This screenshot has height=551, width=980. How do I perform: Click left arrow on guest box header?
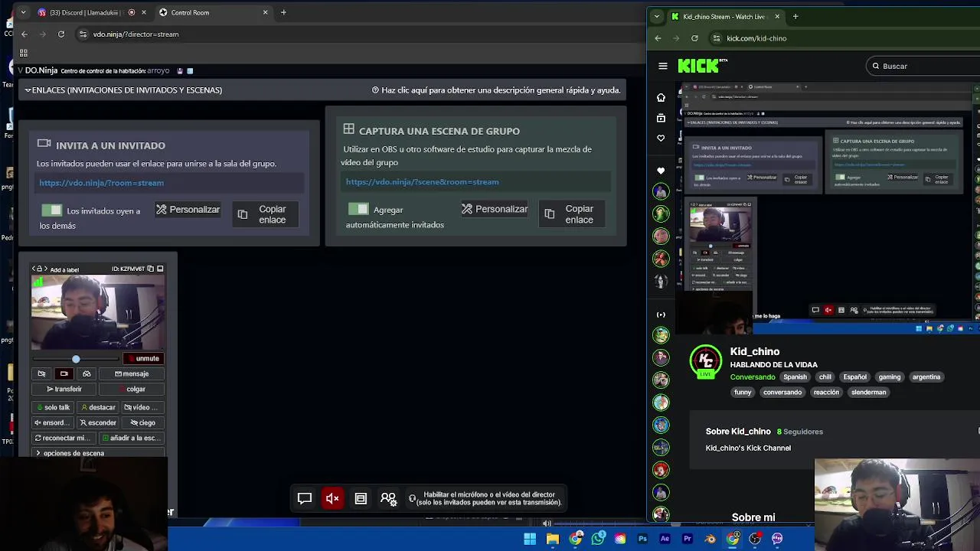[x=34, y=269]
